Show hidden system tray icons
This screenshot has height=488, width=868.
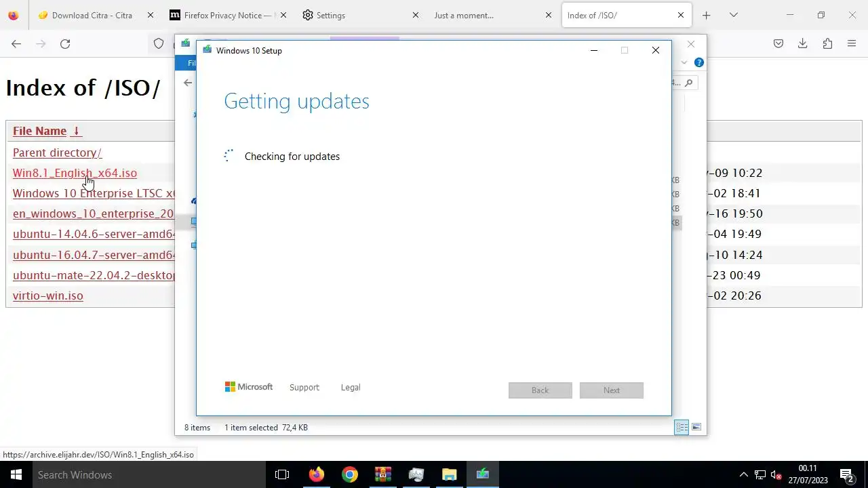tap(743, 474)
